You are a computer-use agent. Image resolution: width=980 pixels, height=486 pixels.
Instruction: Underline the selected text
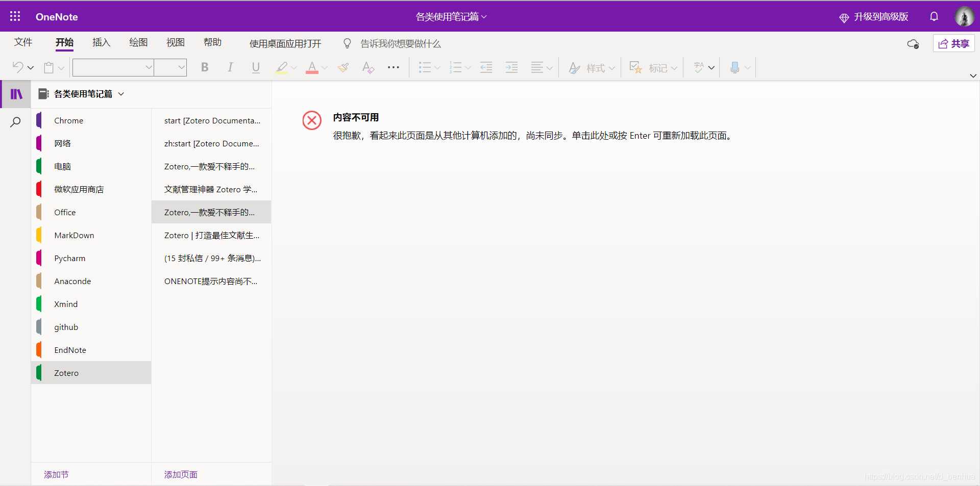(x=256, y=67)
